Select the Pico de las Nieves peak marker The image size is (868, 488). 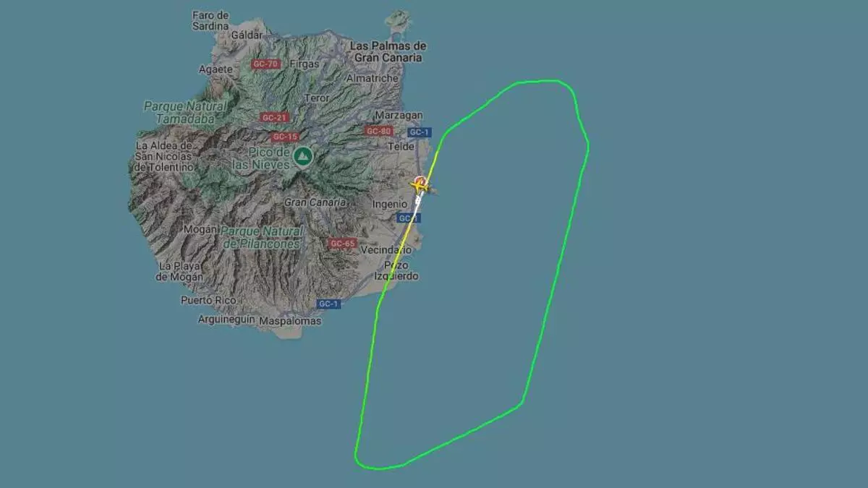pos(302,155)
